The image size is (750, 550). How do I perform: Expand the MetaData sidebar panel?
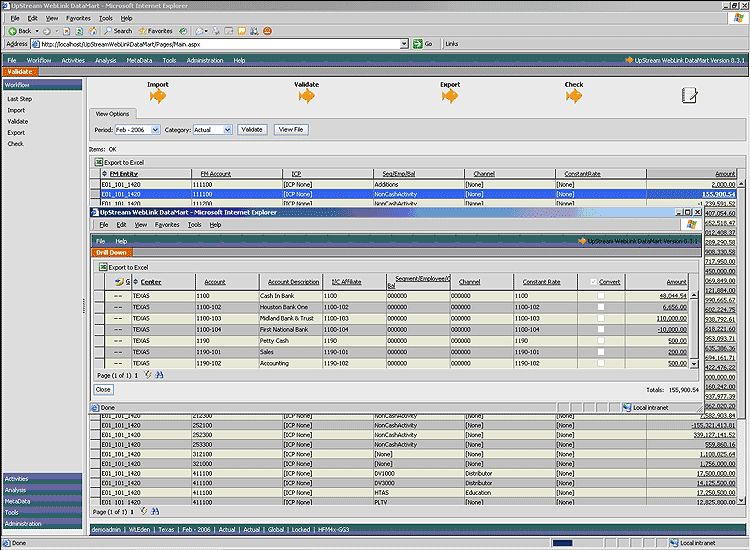coord(43,501)
